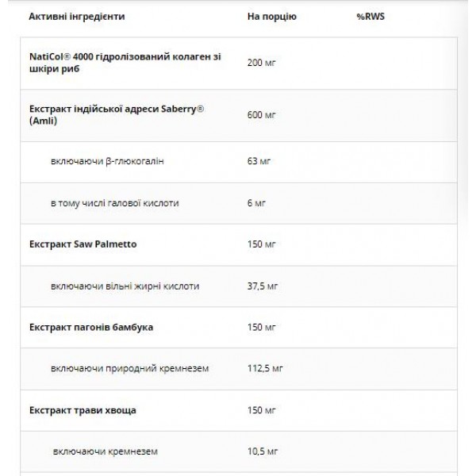
Task: Click the 37,5 мг value
Action: pyautogui.click(x=264, y=286)
